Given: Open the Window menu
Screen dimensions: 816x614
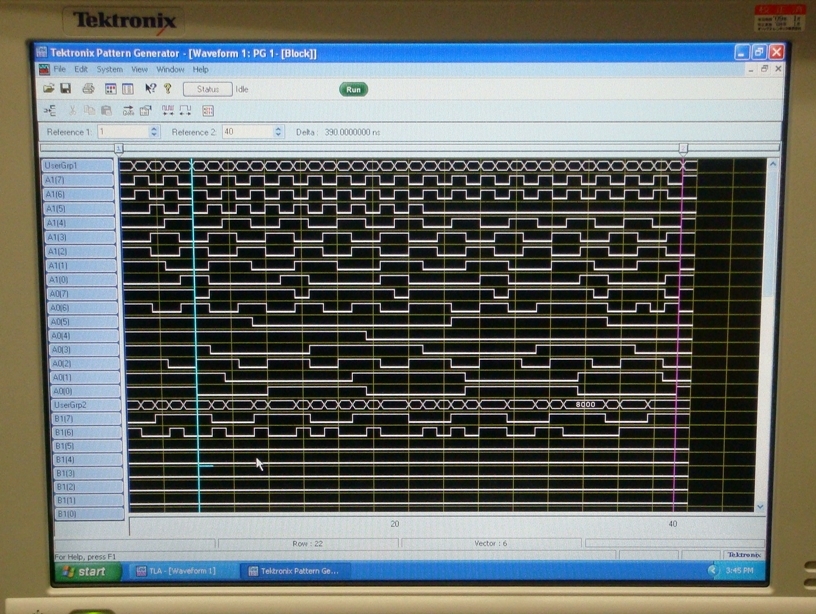Looking at the screenshot, I should (x=170, y=69).
